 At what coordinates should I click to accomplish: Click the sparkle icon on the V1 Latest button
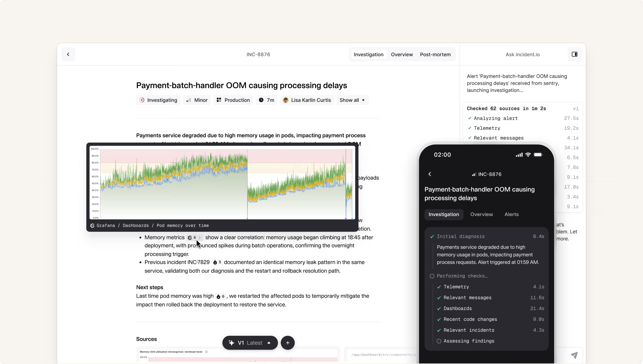point(231,343)
